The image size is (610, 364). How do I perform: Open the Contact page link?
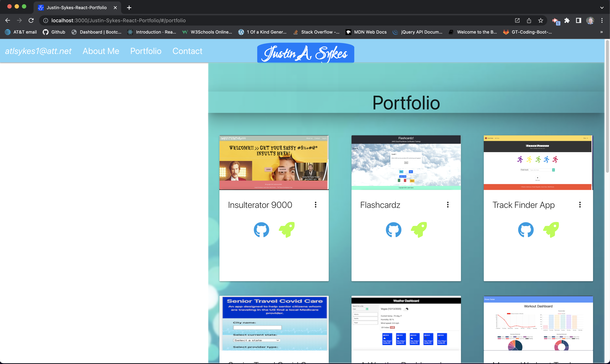187,51
